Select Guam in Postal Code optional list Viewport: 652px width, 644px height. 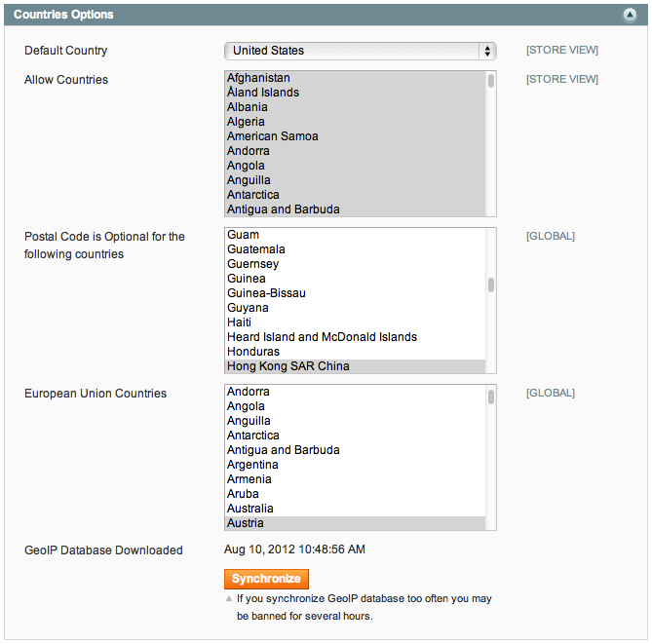pos(243,235)
